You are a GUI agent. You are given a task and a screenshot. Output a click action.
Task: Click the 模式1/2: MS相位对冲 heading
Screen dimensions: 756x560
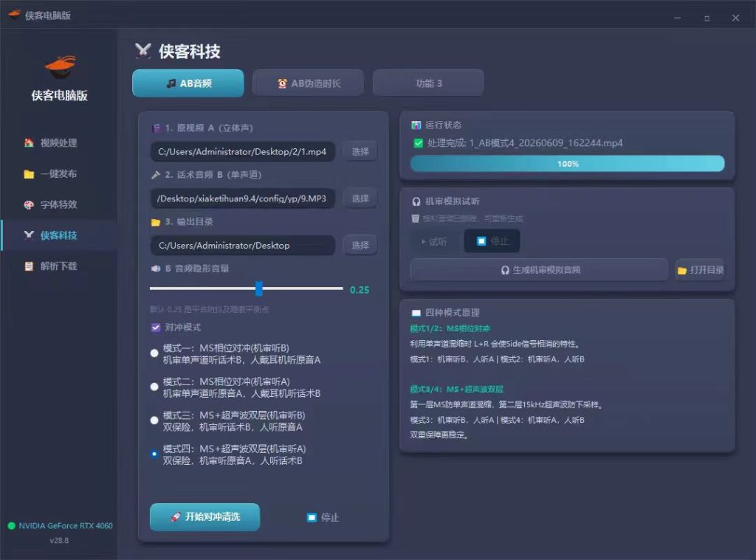point(450,328)
